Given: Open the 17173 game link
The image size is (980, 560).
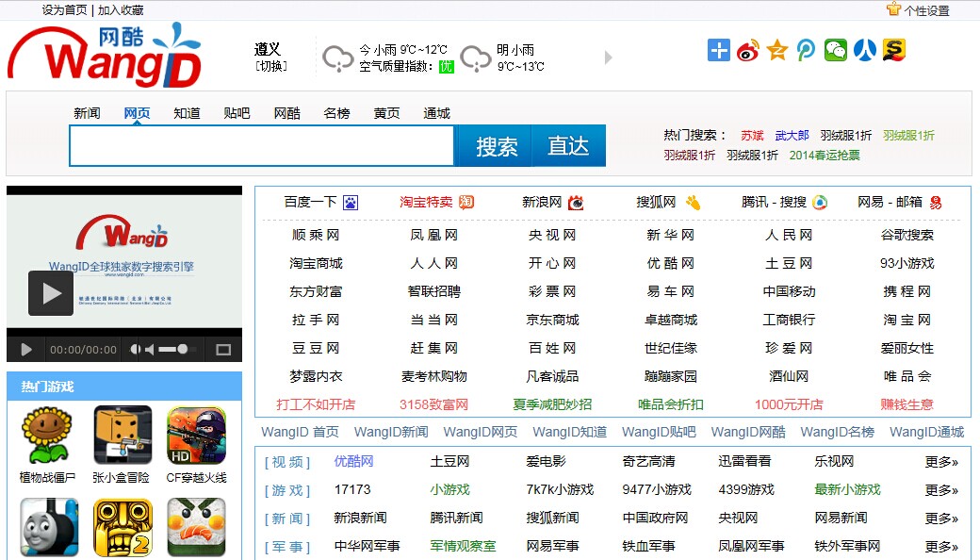Looking at the screenshot, I should point(352,490).
